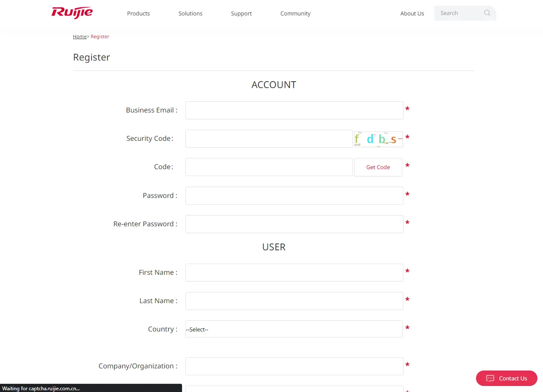Click the First Name input box
Viewport: 543px width, 392px height.
(x=294, y=272)
